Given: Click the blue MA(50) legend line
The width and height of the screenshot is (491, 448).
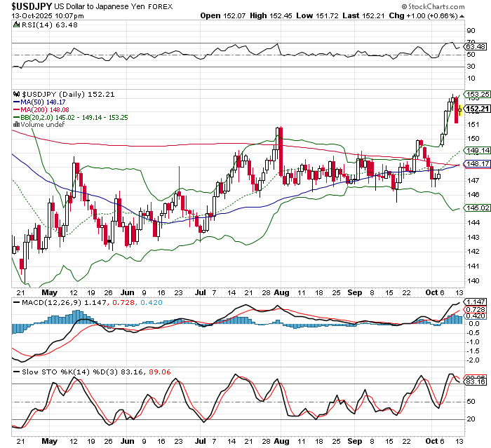Looking at the screenshot, I should point(17,102).
